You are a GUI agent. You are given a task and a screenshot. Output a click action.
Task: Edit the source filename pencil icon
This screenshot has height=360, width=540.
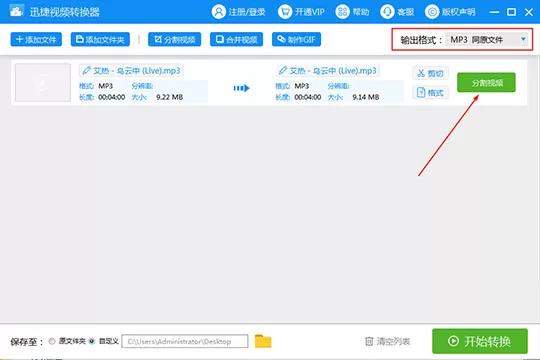pos(86,70)
